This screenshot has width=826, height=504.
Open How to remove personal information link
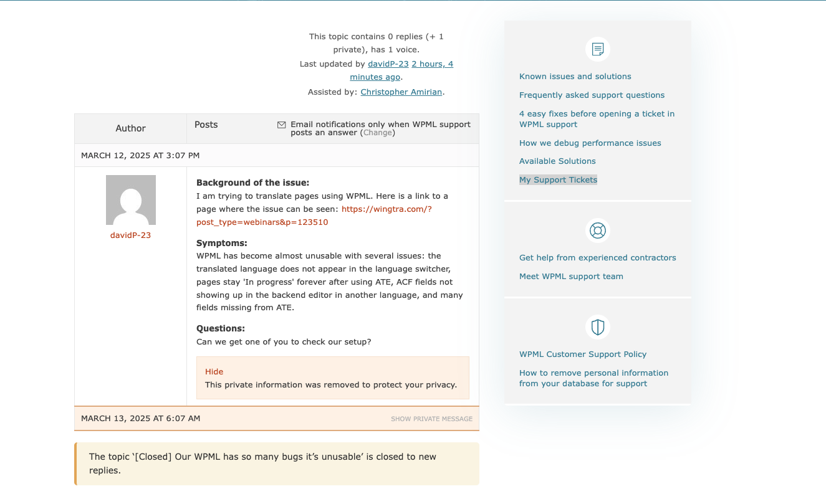pos(594,378)
